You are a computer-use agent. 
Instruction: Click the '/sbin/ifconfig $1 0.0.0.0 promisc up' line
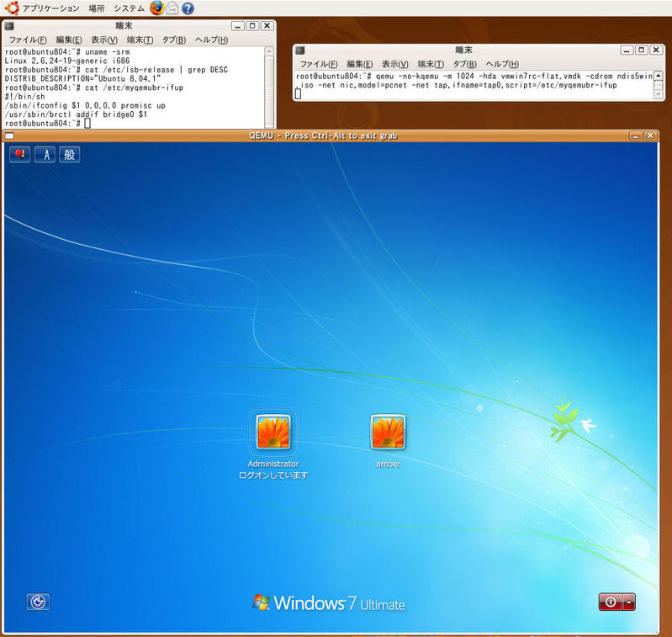pyautogui.click(x=85, y=105)
